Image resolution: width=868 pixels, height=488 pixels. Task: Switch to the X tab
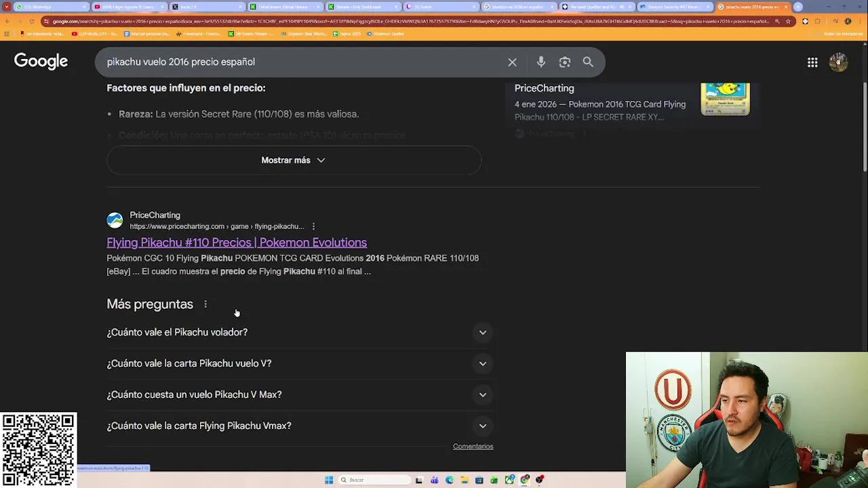207,7
